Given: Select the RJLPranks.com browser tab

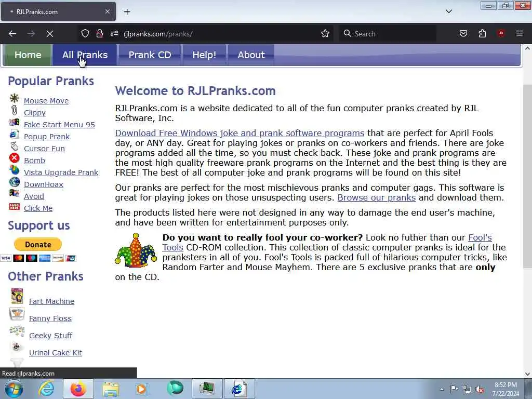Looking at the screenshot, I should (58, 11).
